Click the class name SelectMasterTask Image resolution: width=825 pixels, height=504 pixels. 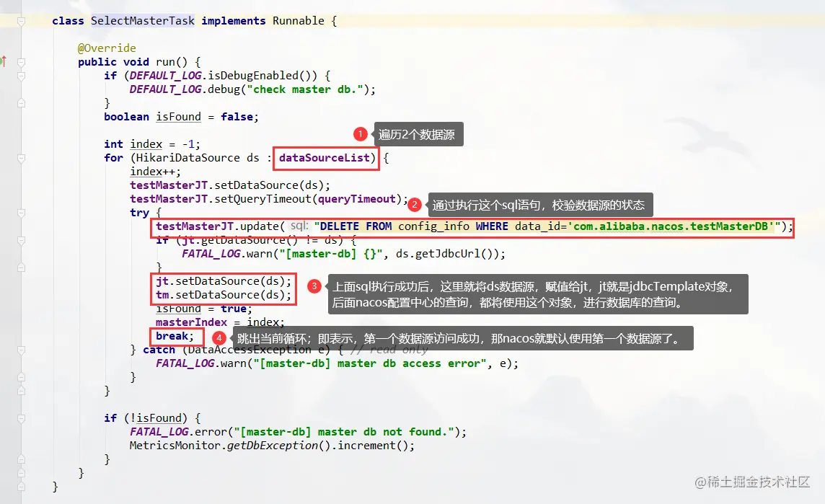142,20
